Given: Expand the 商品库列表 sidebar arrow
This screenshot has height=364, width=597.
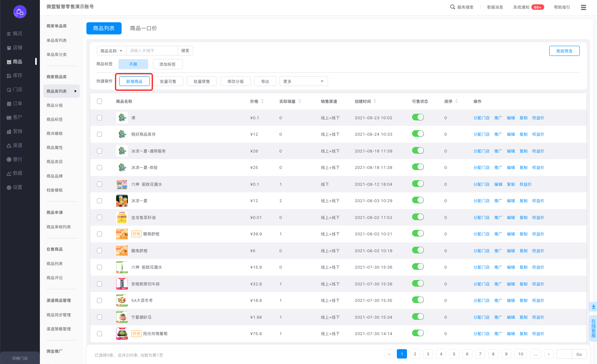Looking at the screenshot, I should 75,91.
